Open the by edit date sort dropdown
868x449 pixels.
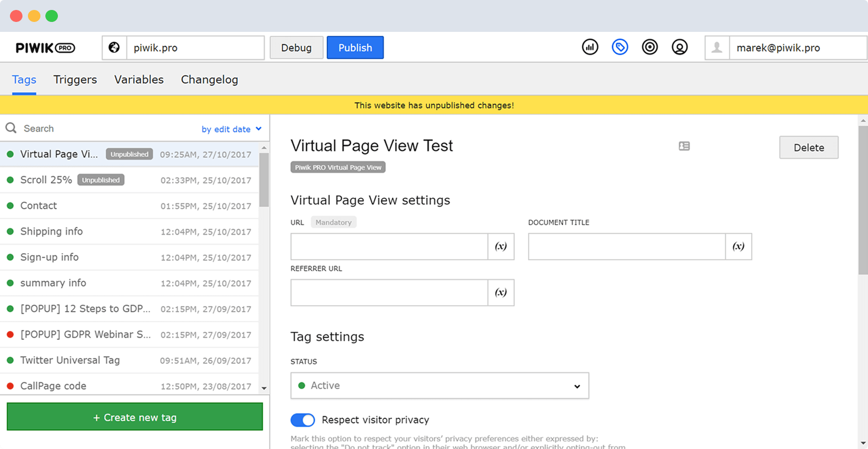[x=231, y=129]
